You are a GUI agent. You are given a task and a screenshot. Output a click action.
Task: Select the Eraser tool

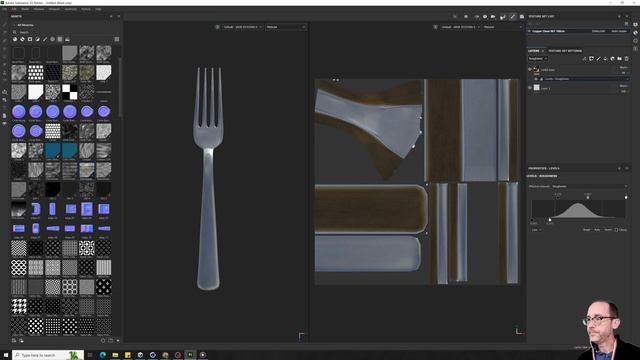tap(4, 33)
